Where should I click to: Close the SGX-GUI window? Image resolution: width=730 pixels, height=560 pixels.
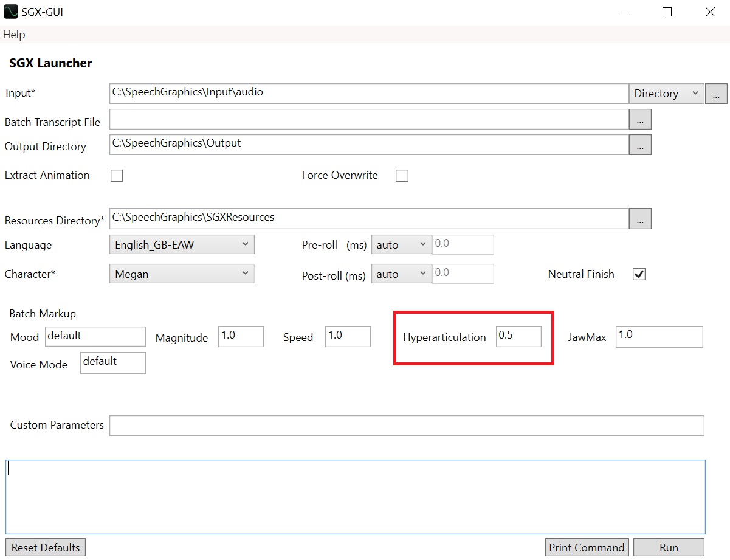709,12
